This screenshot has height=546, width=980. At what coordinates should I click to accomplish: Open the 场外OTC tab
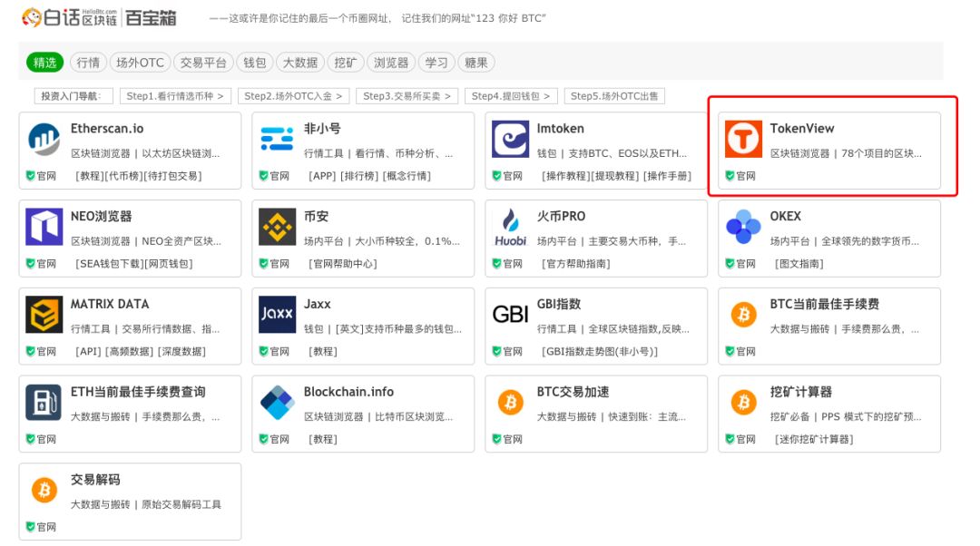tap(140, 63)
